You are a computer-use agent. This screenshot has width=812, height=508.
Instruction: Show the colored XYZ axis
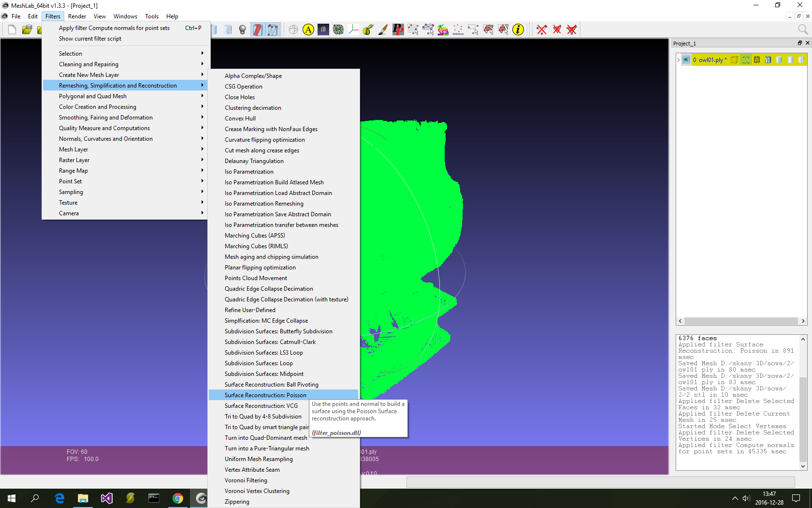pyautogui.click(x=353, y=30)
